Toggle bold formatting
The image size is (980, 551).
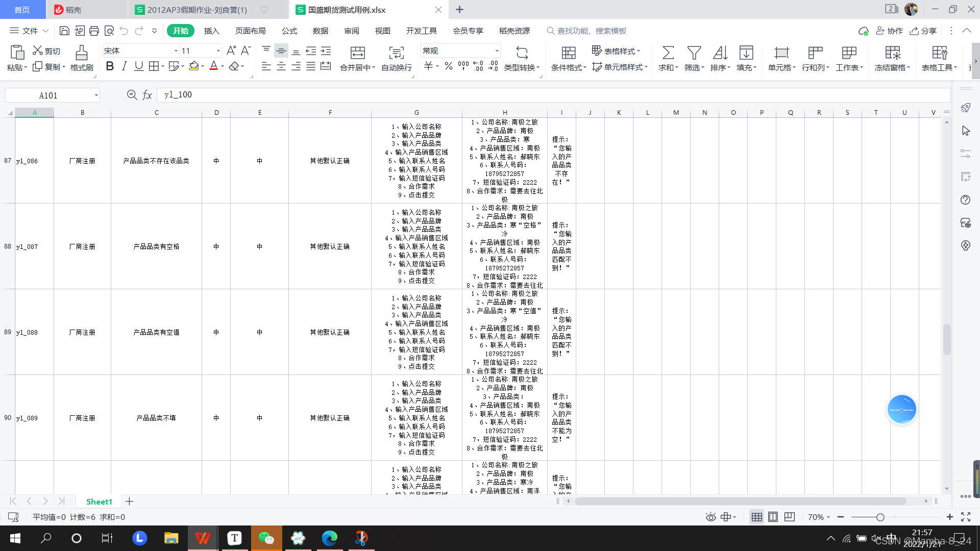click(x=110, y=66)
